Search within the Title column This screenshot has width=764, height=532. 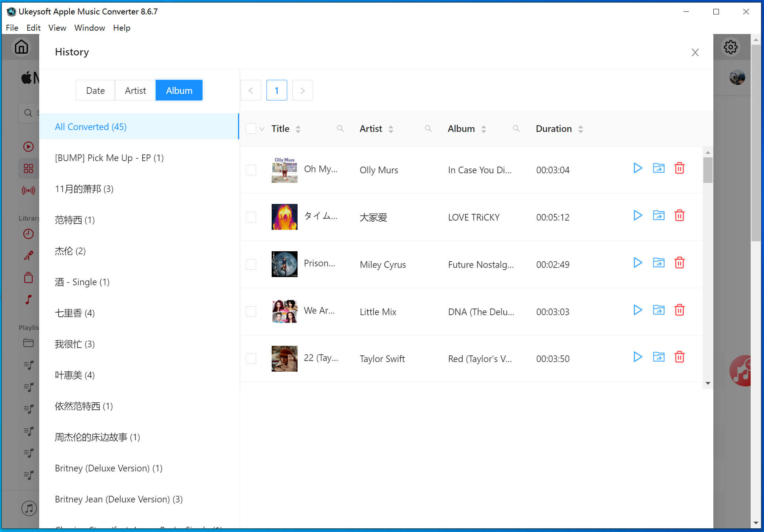340,129
